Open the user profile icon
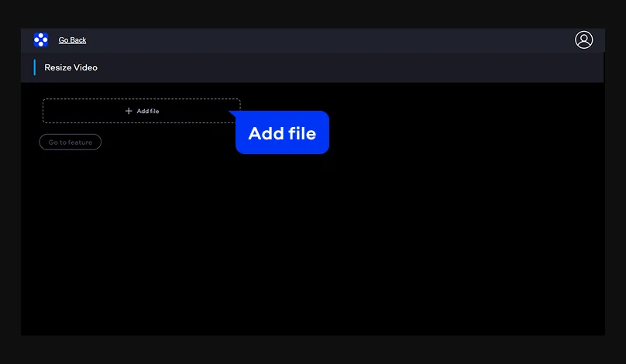Viewport: 626px width, 364px height. pos(583,40)
